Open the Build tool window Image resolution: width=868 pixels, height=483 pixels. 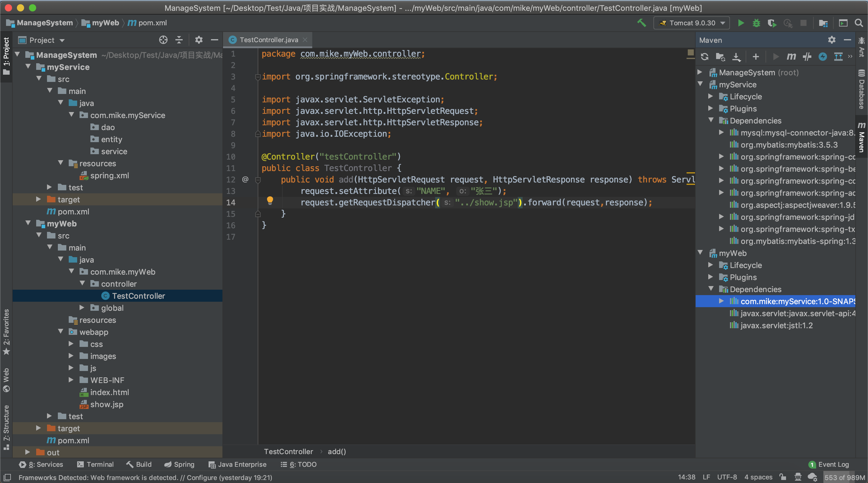tap(139, 464)
